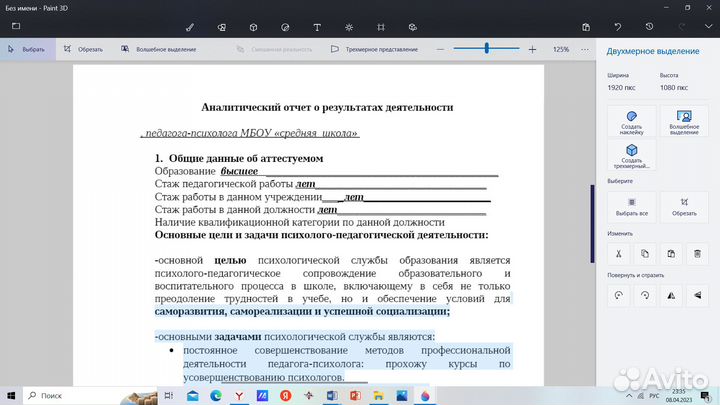
Task: Flip the selection horizontally
Action: click(671, 295)
